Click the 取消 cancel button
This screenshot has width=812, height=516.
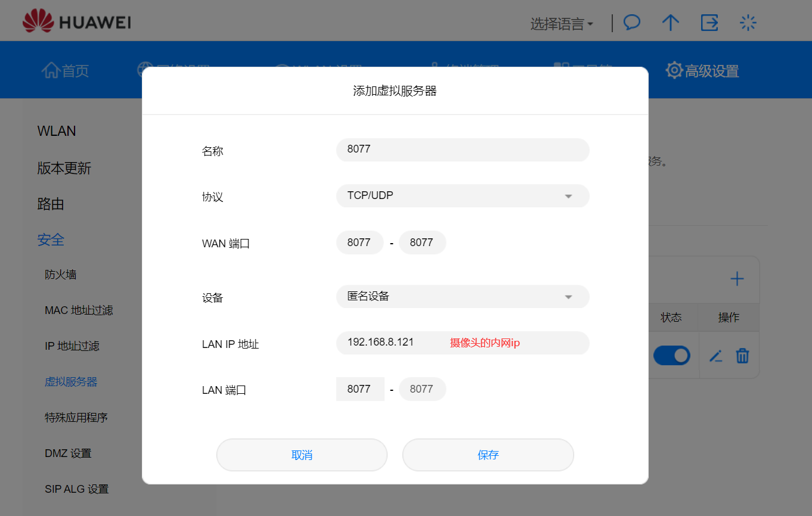click(302, 455)
